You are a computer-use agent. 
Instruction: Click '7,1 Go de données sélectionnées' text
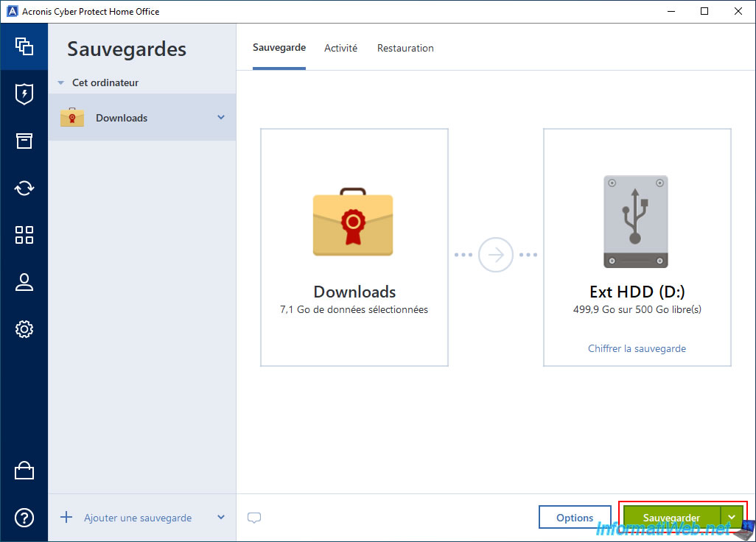(x=354, y=310)
